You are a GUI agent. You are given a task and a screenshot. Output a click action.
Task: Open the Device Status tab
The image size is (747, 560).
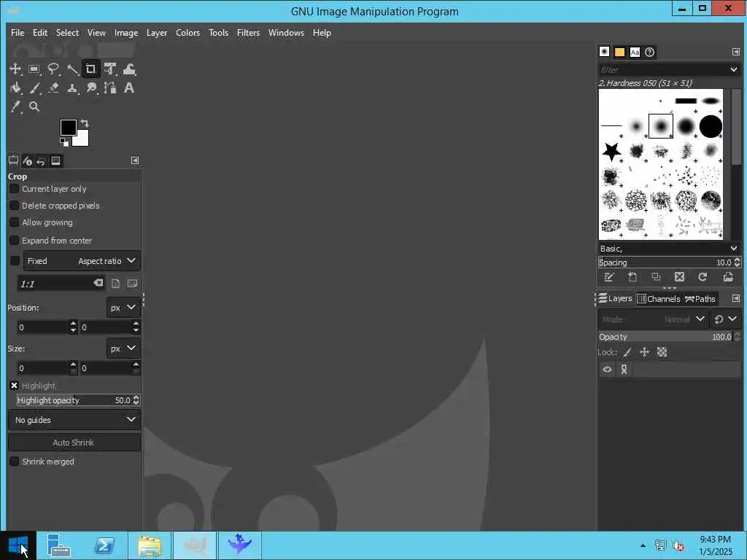point(27,161)
